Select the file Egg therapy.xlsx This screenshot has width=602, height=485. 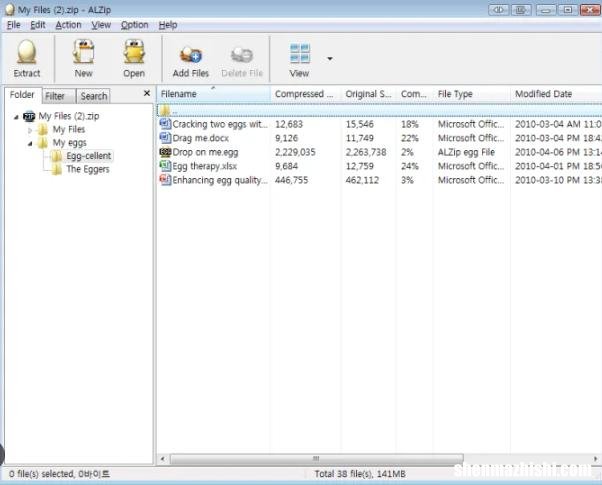coord(205,166)
